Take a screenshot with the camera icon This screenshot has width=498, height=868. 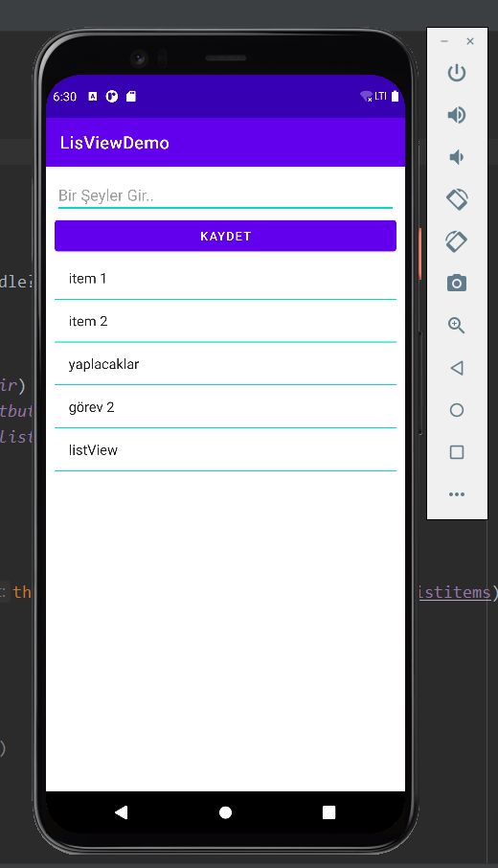point(457,283)
